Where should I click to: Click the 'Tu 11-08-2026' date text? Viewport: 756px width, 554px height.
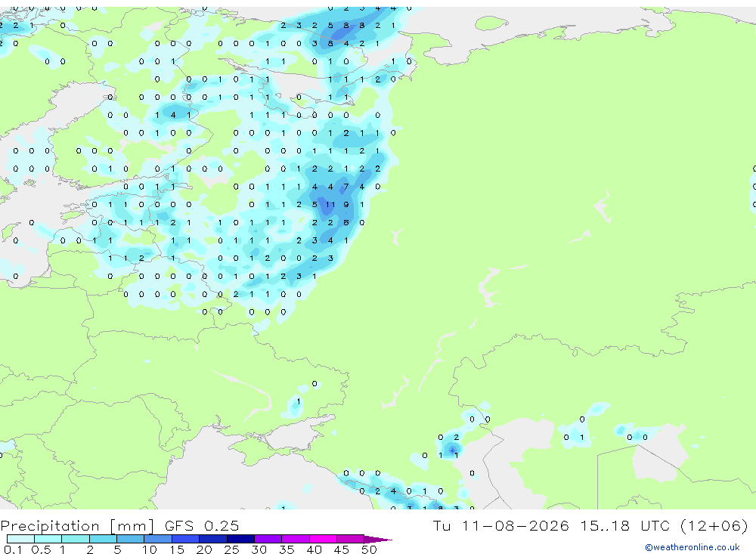point(501,525)
